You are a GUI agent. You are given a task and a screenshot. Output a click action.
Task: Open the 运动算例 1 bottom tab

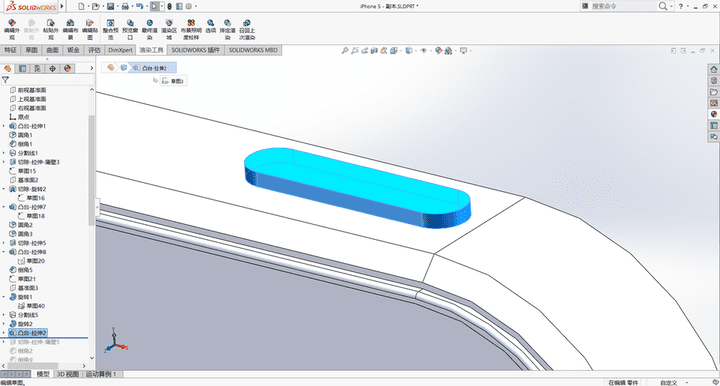click(x=101, y=374)
